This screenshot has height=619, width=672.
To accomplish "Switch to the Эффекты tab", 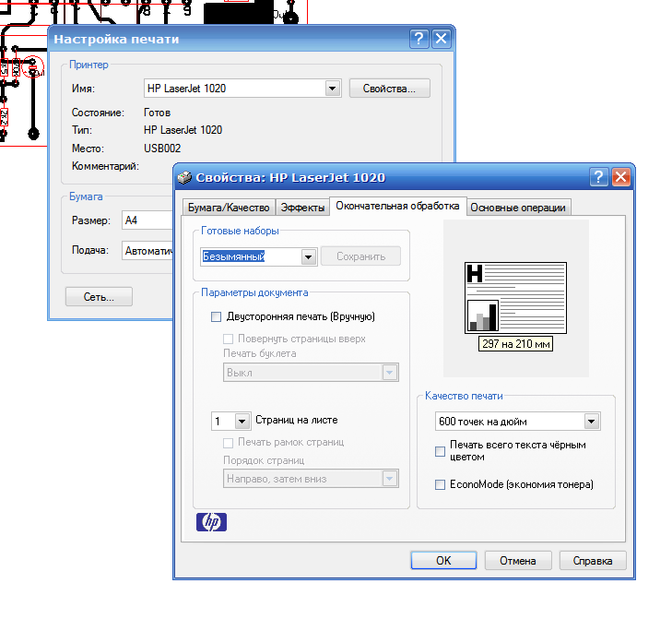I will click(302, 208).
